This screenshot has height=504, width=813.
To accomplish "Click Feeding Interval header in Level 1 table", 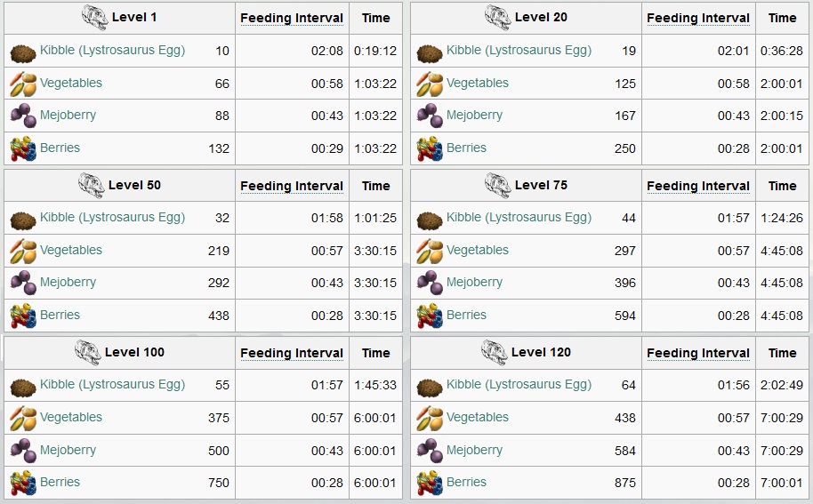I will (x=292, y=18).
